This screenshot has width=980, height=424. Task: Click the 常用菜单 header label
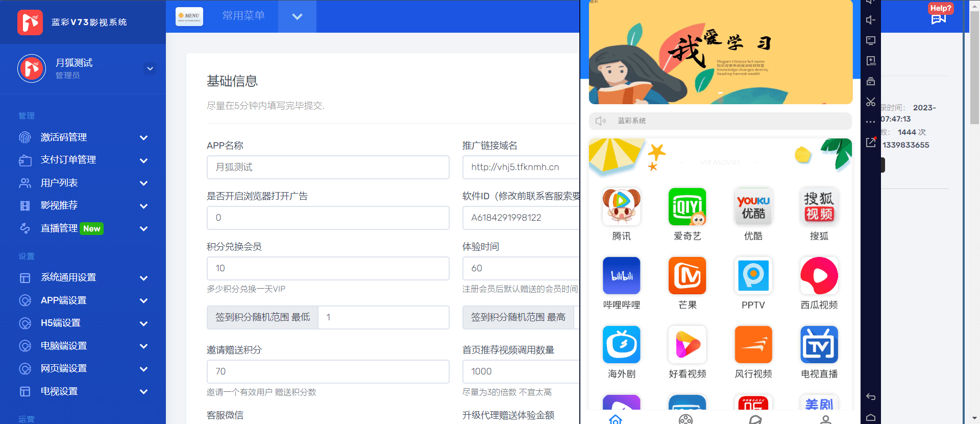click(243, 16)
